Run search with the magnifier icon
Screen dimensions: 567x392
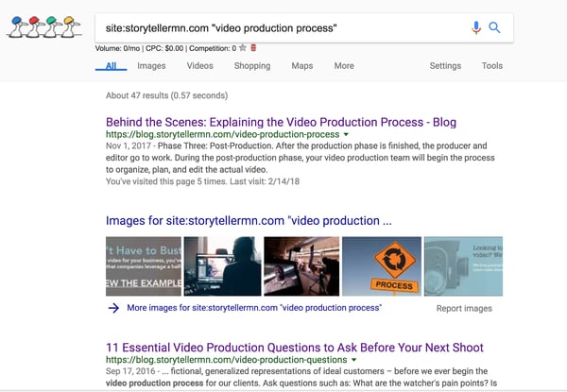(494, 27)
